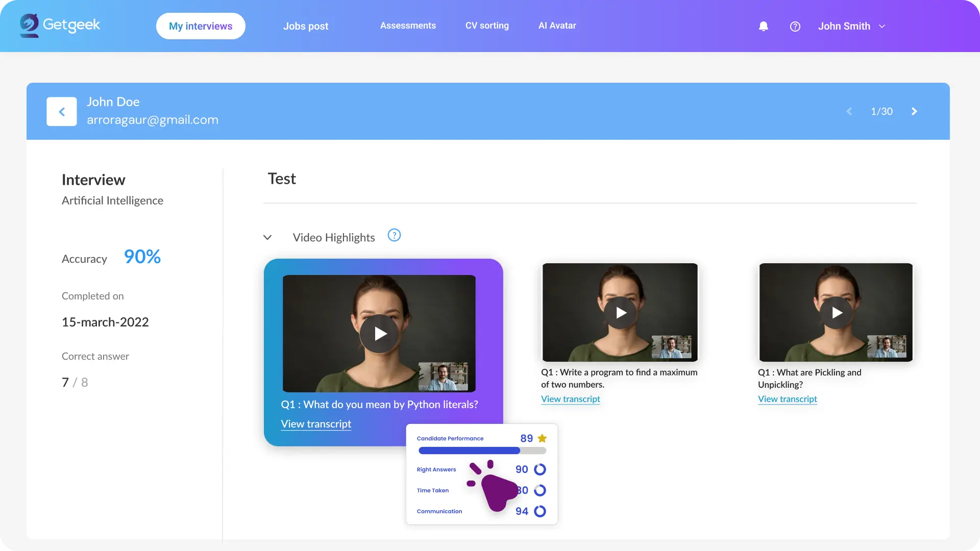Click the Communication ring indicator
The width and height of the screenshot is (980, 551).
tap(540, 511)
